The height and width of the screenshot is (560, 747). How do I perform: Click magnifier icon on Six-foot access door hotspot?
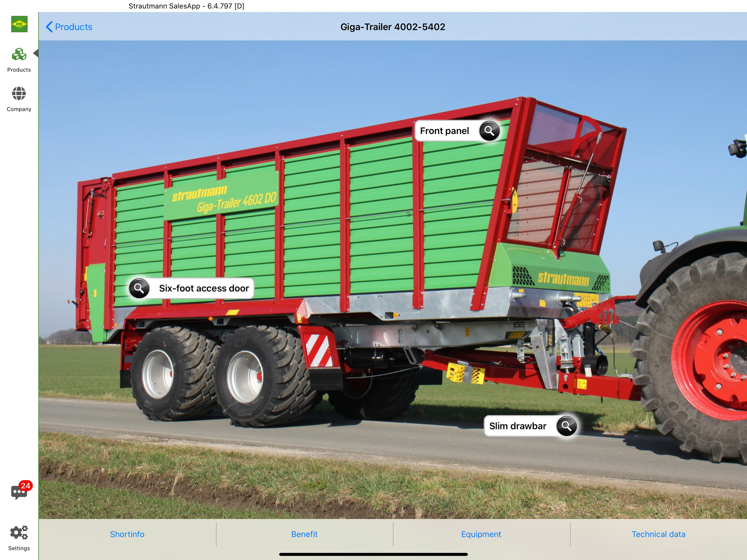[139, 288]
